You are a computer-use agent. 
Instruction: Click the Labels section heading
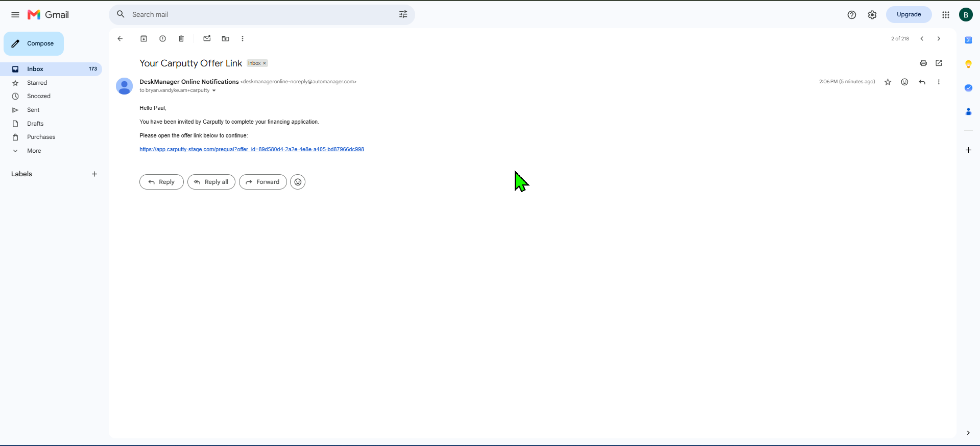21,174
